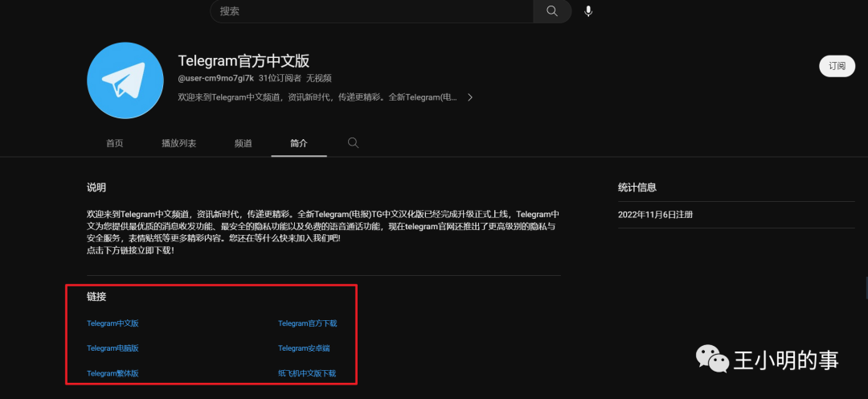868x399 pixels.
Task: Subscribe with the 订阅 button
Action: 837,66
